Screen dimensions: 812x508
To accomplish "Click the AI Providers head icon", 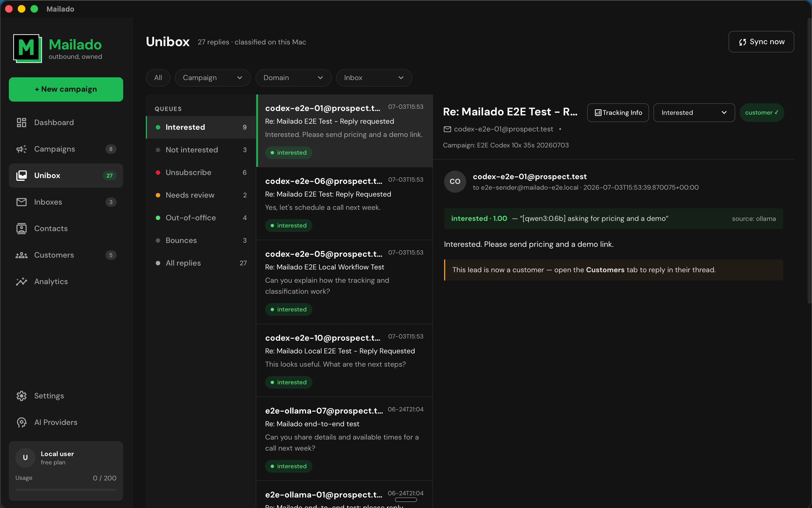I will tap(22, 422).
